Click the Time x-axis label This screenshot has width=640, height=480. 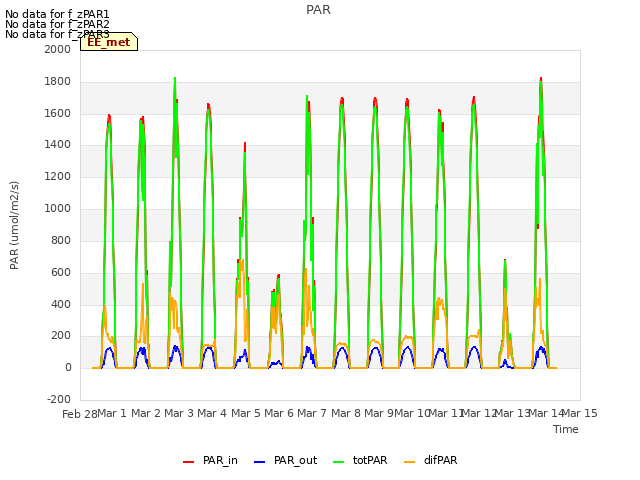[566, 429]
